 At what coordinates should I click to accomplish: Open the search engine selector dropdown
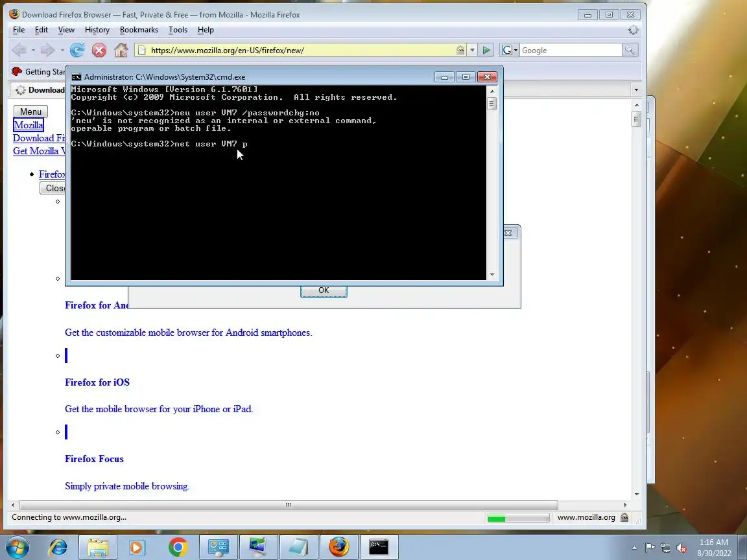point(509,50)
